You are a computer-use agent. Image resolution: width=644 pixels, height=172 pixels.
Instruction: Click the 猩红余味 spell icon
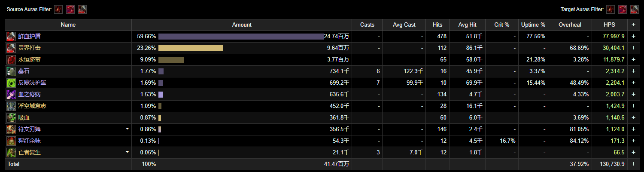(x=11, y=141)
